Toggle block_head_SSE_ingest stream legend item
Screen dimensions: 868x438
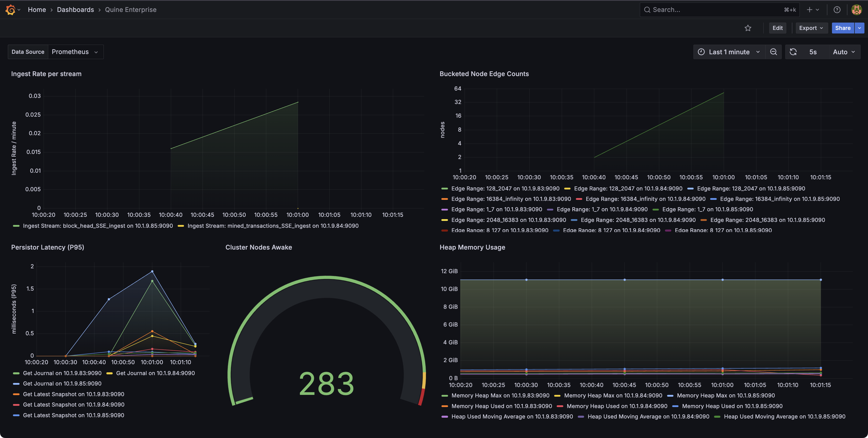[98, 225]
